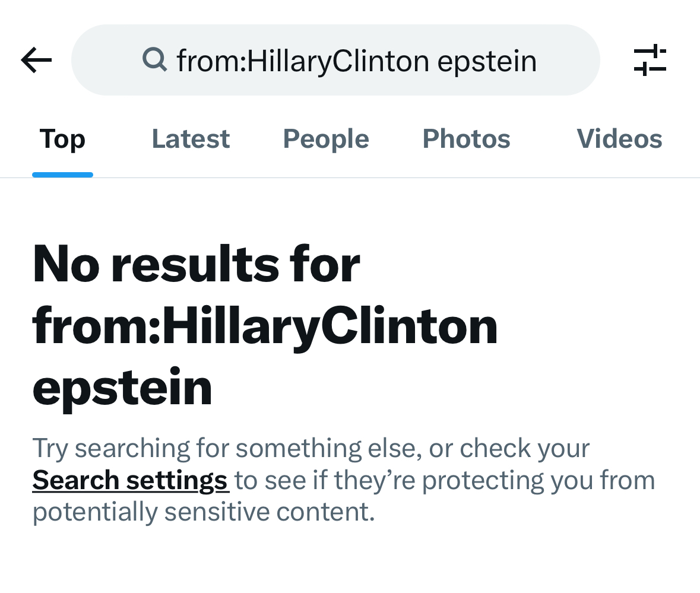Click inside the rounded search bar
Screen dimensions: 700x593
335,60
